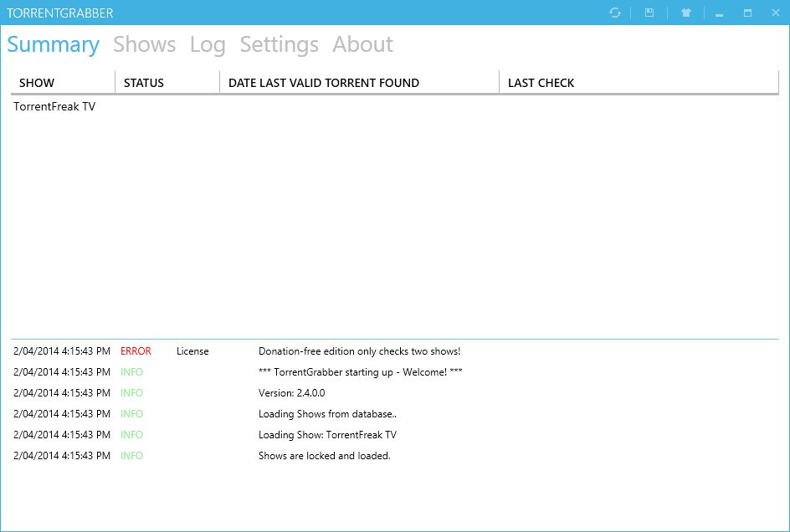View the About tab
This screenshot has height=532, width=790.
pos(362,44)
